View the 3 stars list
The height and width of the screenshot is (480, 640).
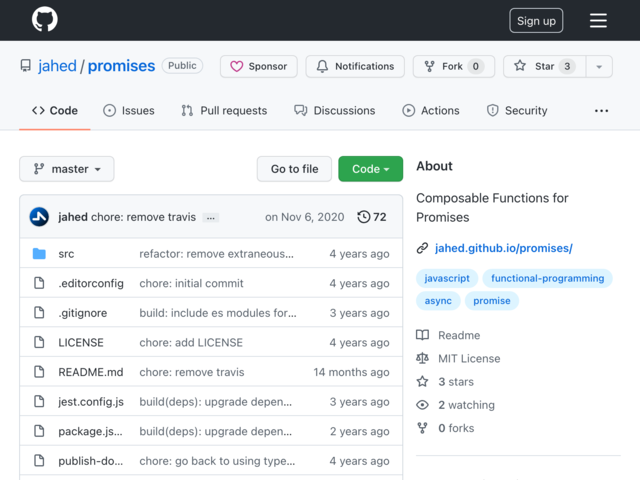point(445,382)
